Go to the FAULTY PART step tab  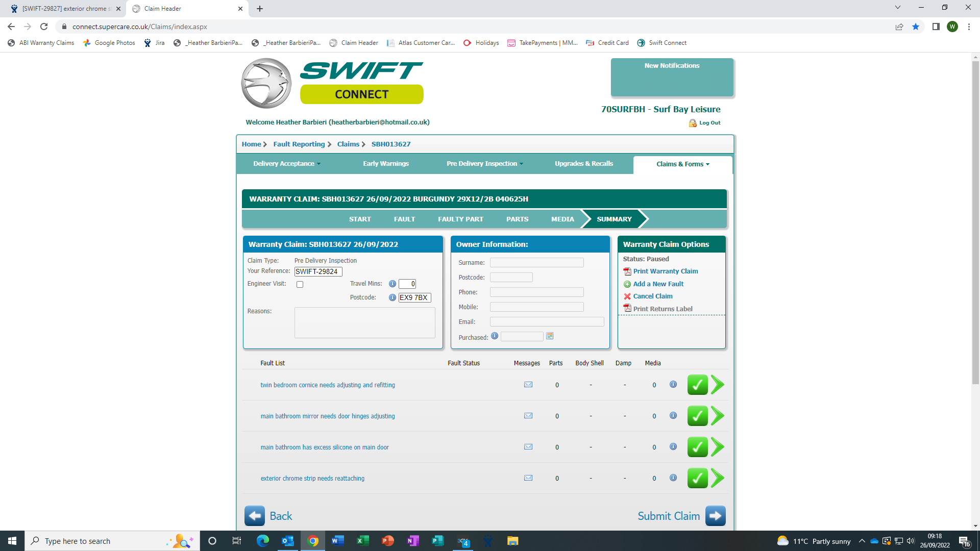coord(460,219)
